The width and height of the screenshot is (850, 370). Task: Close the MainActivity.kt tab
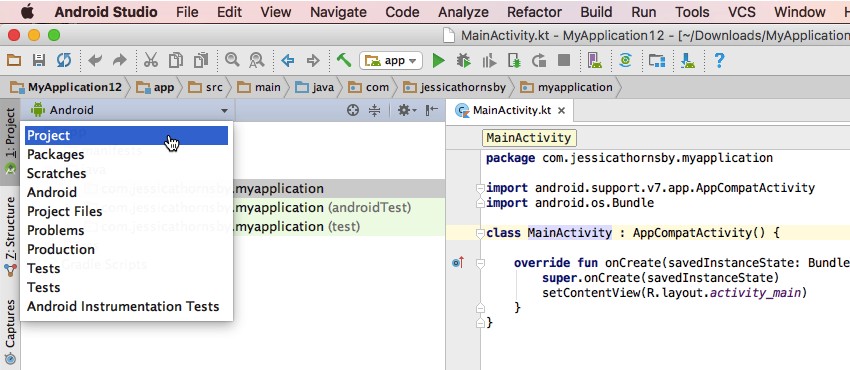[x=562, y=111]
